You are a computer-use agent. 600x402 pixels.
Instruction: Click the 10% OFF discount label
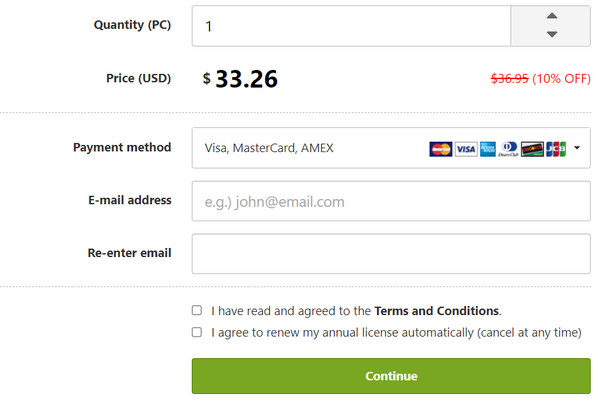(561, 79)
